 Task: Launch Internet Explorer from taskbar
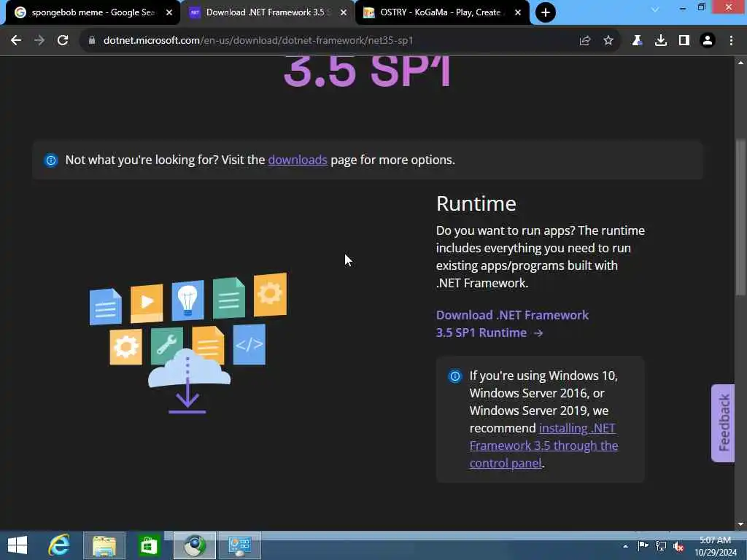(x=59, y=545)
